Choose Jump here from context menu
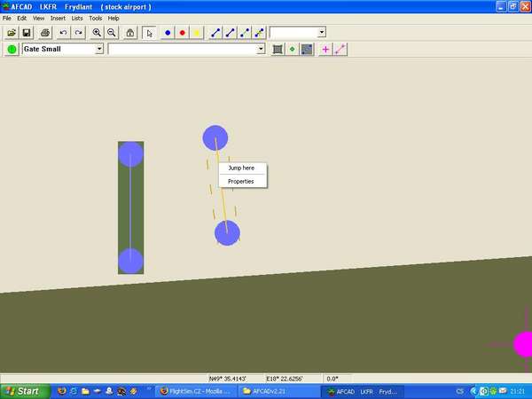The height and width of the screenshot is (399, 532). (x=241, y=168)
